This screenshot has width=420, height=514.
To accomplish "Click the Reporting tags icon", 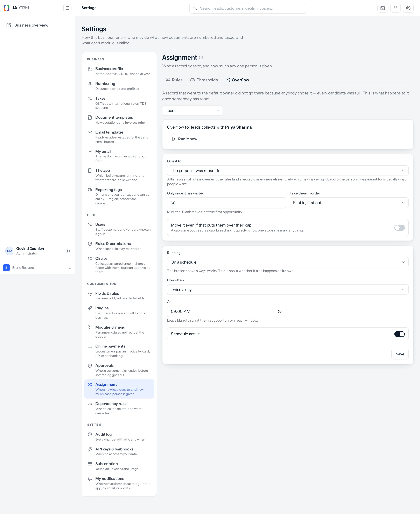I will [90, 190].
